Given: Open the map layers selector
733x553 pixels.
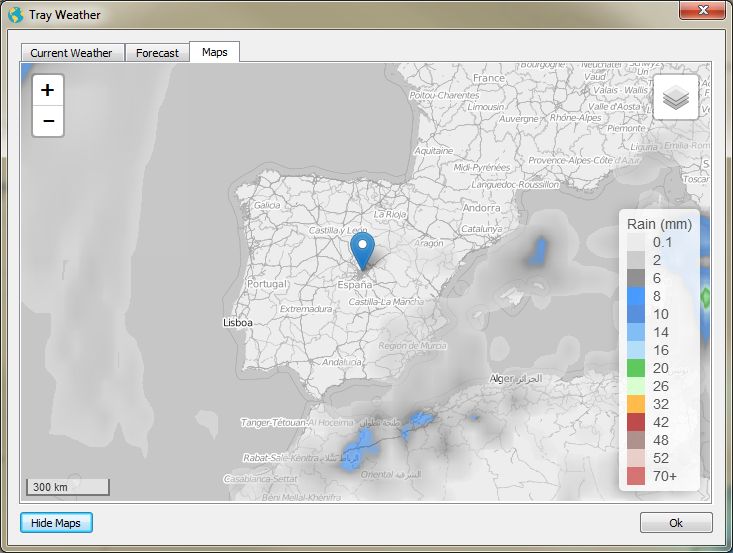Looking at the screenshot, I should (x=676, y=97).
